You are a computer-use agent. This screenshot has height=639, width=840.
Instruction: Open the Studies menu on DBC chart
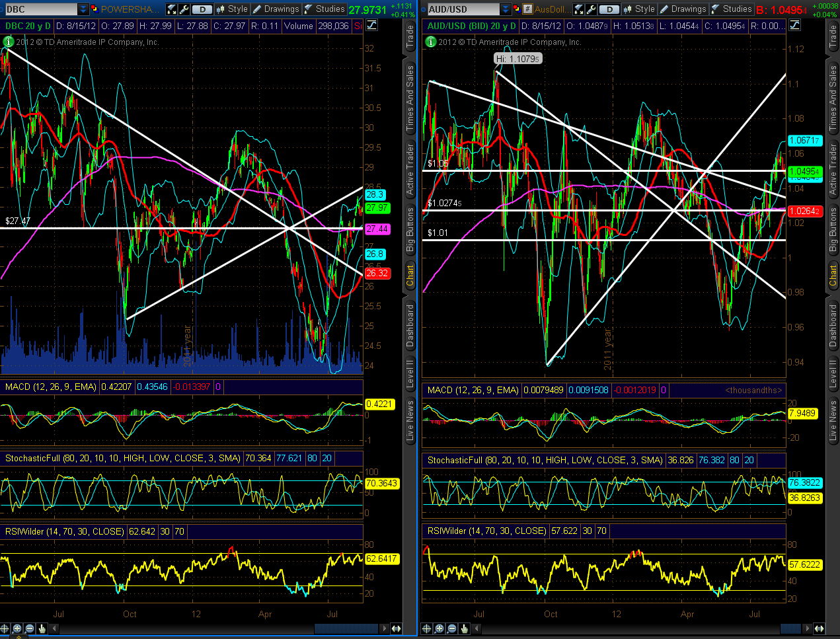point(325,9)
